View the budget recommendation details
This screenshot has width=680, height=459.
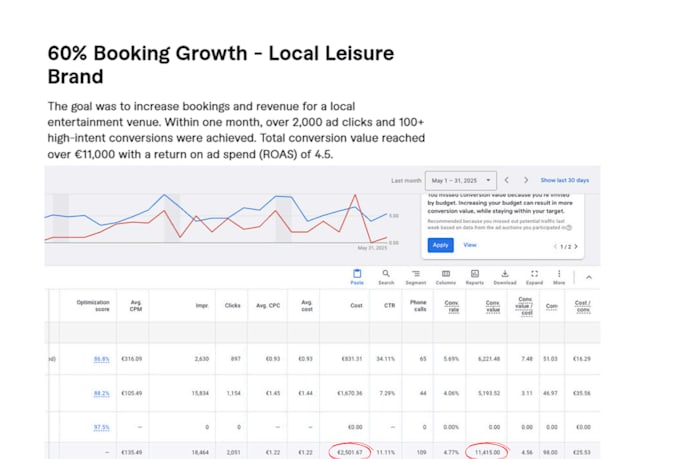(470, 245)
